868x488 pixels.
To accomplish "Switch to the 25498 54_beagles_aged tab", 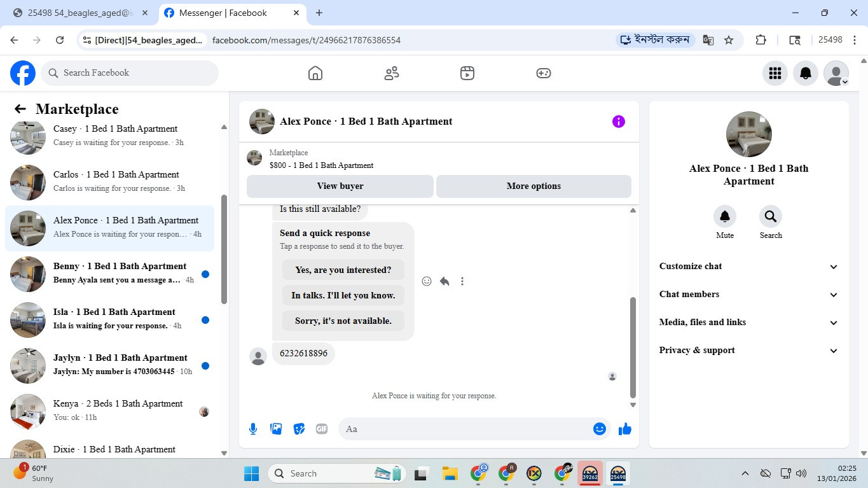I will [x=81, y=13].
